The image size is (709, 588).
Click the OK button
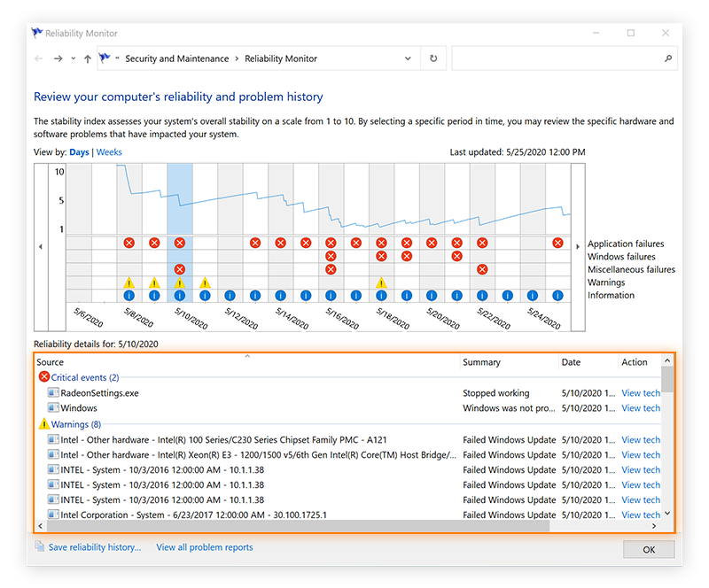point(649,549)
